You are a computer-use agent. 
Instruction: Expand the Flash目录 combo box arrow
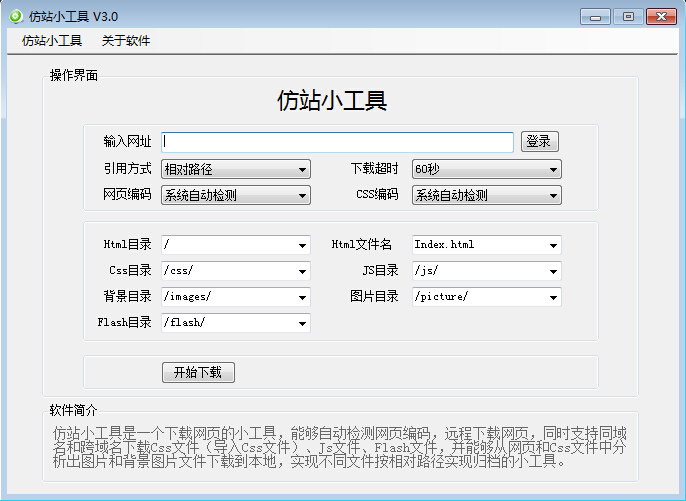302,324
